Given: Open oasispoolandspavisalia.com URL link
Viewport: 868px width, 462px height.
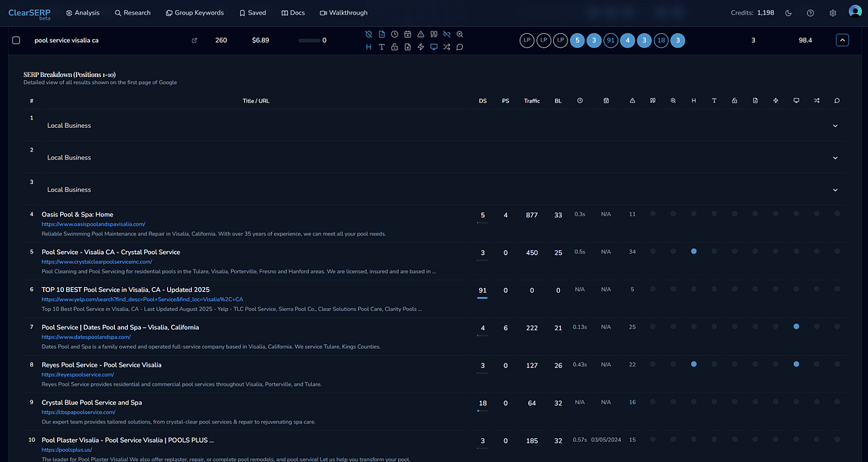Looking at the screenshot, I should tap(93, 224).
